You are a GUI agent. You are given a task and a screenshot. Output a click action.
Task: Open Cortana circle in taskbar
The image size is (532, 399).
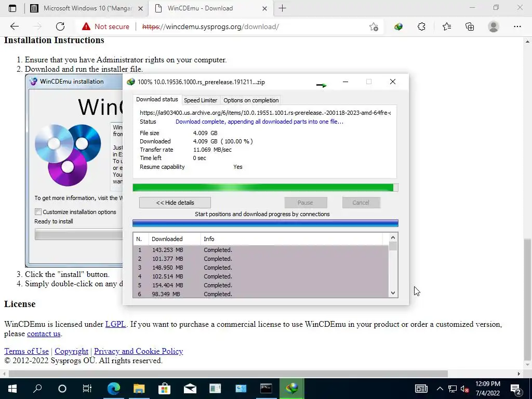click(62, 389)
